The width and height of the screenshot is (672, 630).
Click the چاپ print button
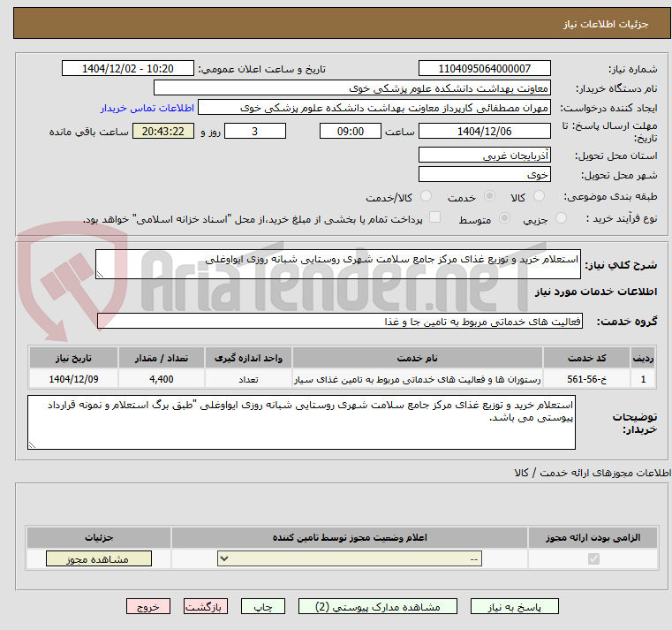click(263, 606)
